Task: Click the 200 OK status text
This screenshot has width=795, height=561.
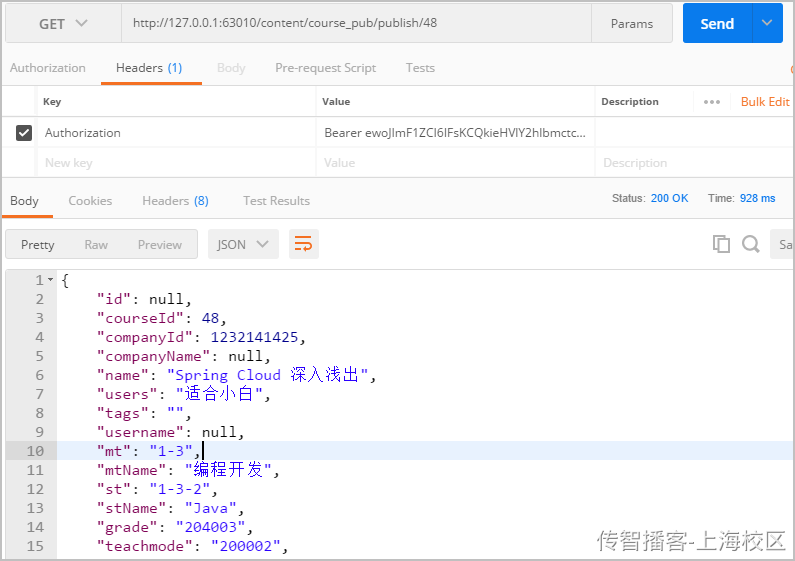Action: click(669, 198)
